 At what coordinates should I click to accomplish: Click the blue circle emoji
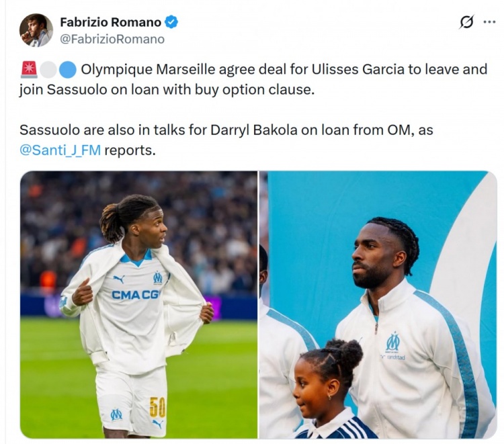click(x=67, y=70)
